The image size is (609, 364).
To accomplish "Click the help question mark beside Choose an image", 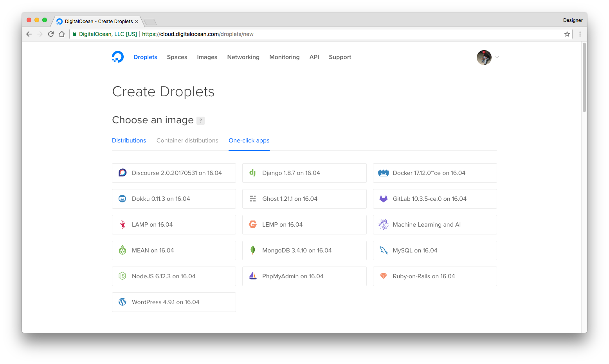I will click(x=201, y=121).
